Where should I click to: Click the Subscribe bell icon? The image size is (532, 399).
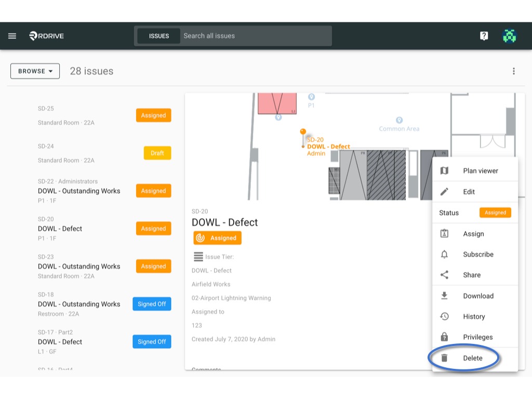444,254
